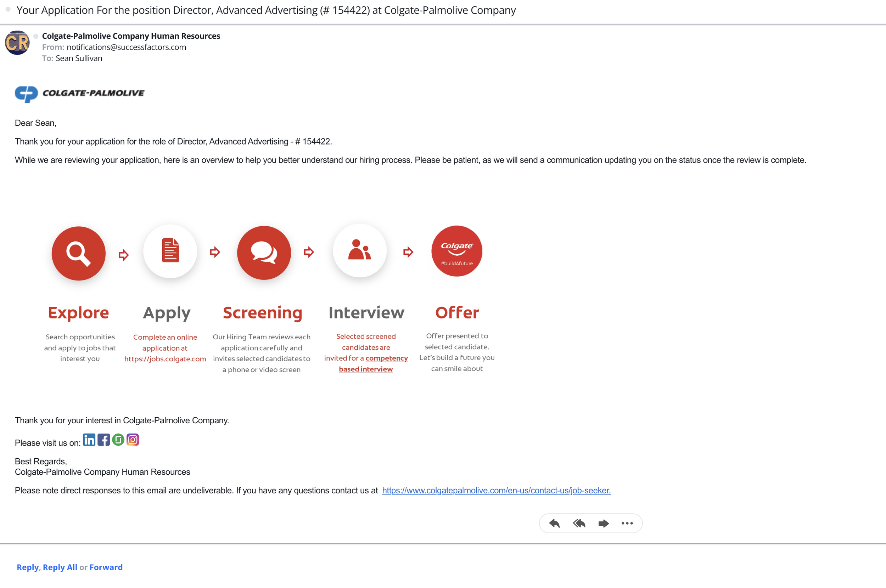
Task: Open the Glassdoor social icon
Action: click(x=118, y=440)
